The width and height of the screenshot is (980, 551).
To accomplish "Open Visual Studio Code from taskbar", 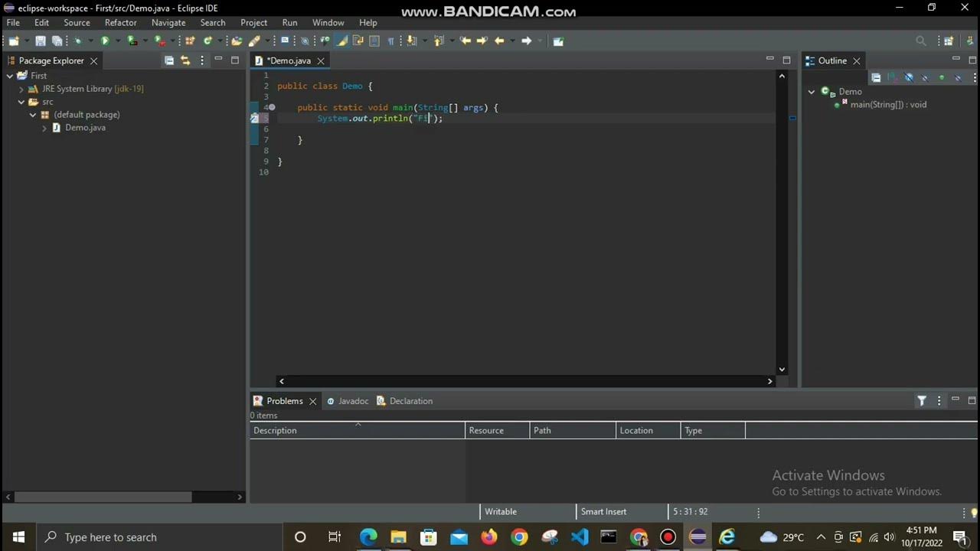I will click(580, 537).
